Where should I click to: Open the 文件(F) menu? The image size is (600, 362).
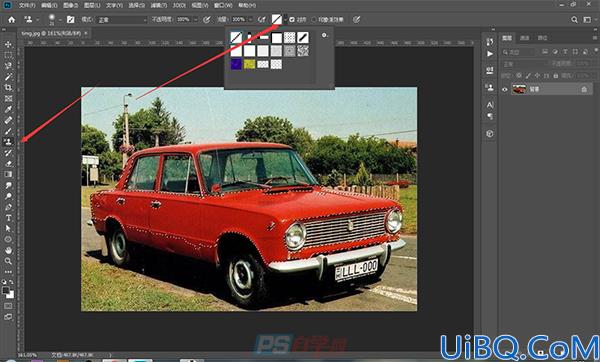27,5
